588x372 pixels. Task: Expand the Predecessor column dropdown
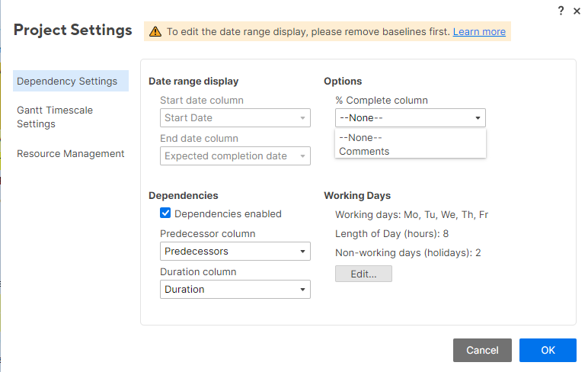(235, 252)
